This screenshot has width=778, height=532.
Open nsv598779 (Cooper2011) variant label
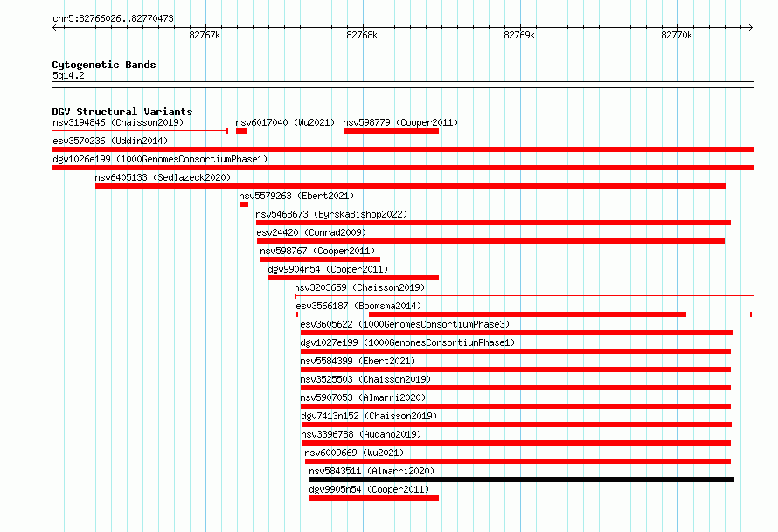pos(400,122)
